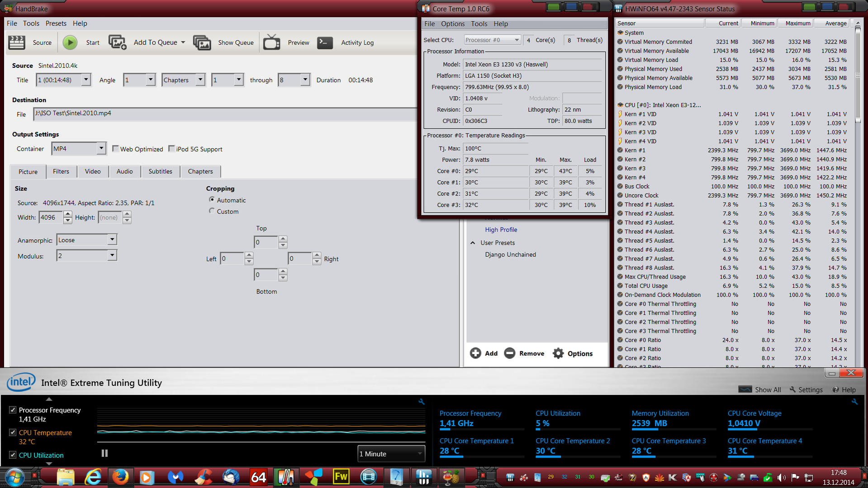Image resolution: width=868 pixels, height=488 pixels.
Task: Open the Show Queue icon
Action: click(x=202, y=43)
